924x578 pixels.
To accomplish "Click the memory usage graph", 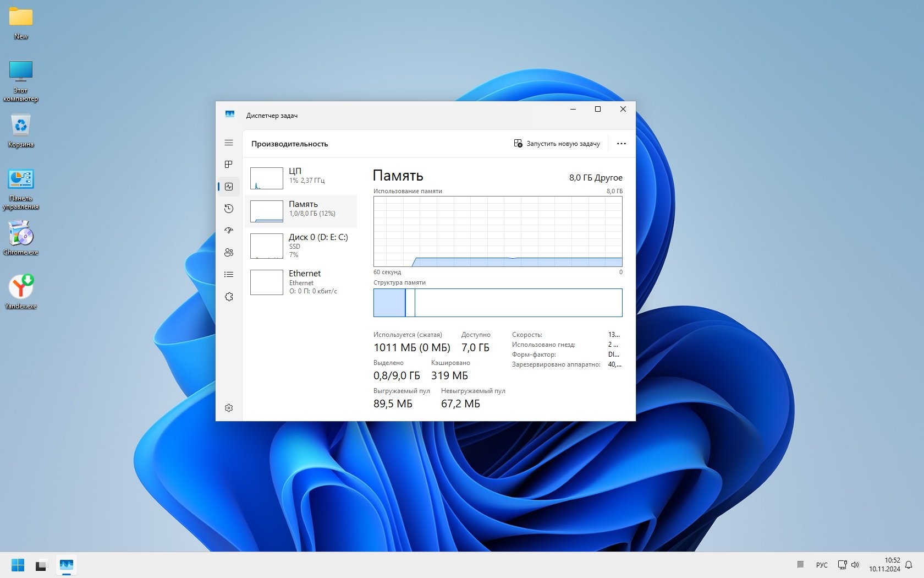I will [498, 231].
